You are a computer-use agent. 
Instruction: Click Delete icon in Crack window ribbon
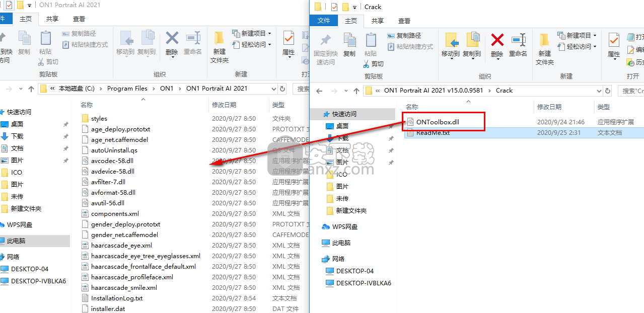pyautogui.click(x=497, y=40)
